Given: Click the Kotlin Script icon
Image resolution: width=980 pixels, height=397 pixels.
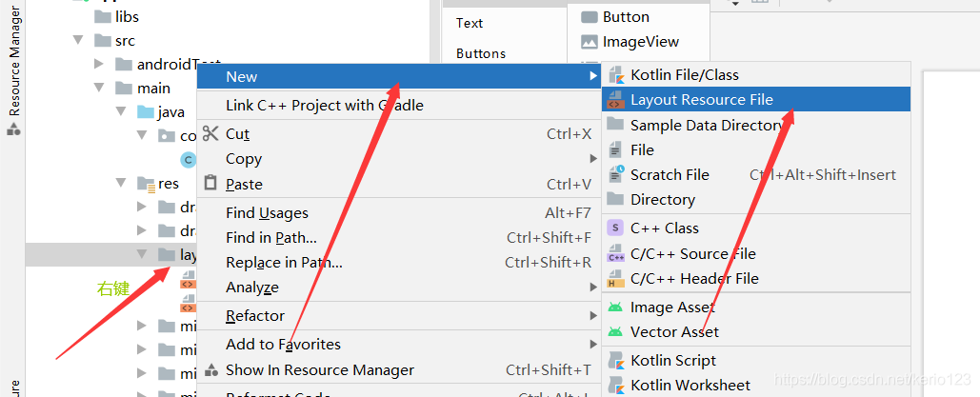Looking at the screenshot, I should pos(615,360).
